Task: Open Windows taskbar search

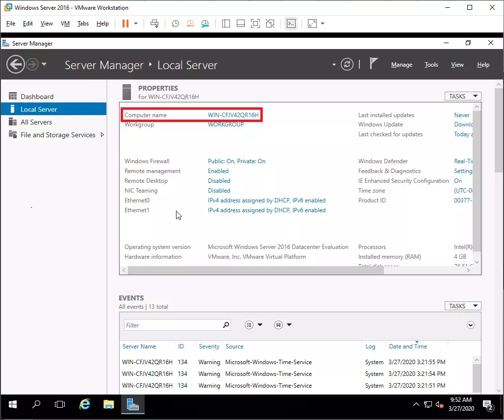Action: point(36,404)
